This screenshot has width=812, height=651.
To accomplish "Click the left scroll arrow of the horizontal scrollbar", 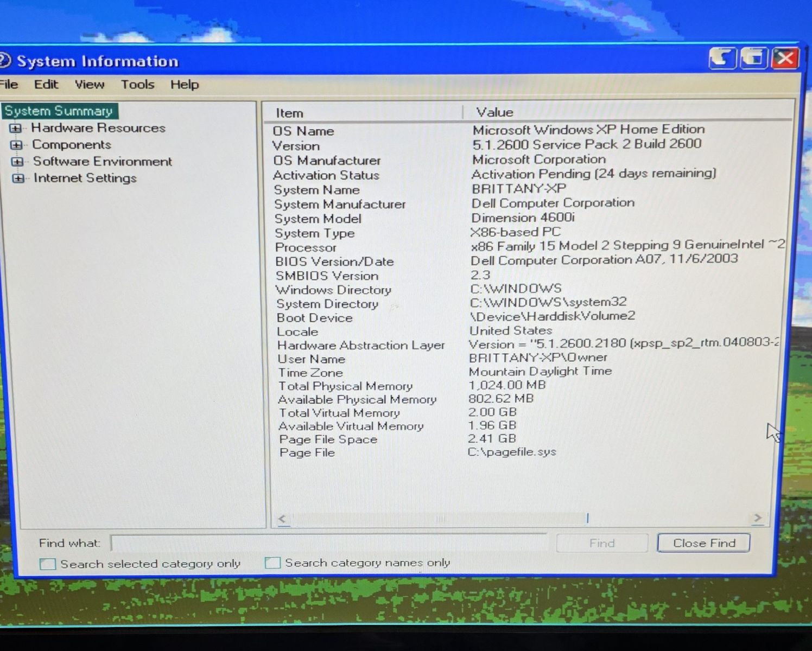I will [x=282, y=519].
